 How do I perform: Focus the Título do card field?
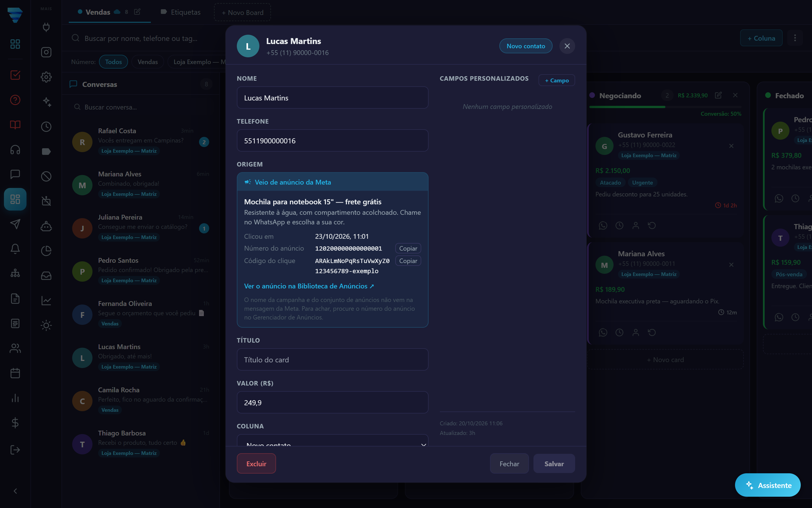click(x=332, y=360)
